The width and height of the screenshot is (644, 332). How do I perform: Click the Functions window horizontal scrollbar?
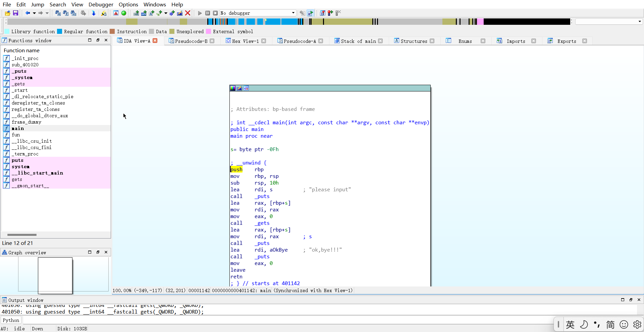tap(22, 235)
